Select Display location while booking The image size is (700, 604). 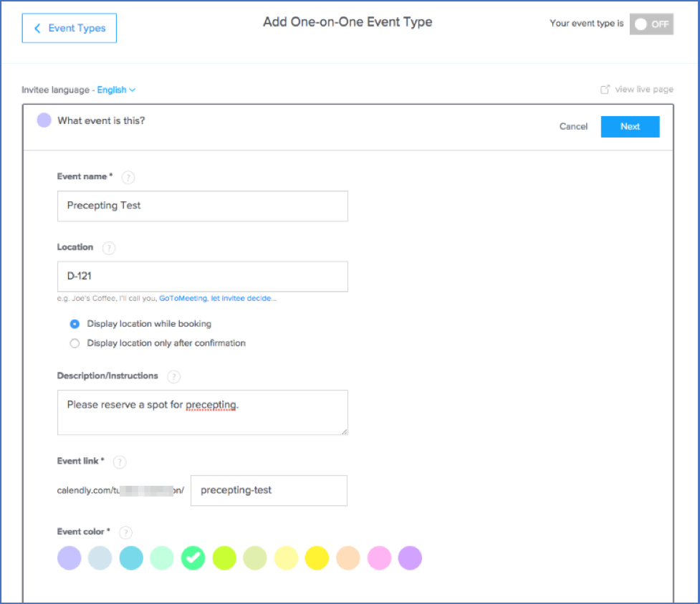(75, 324)
